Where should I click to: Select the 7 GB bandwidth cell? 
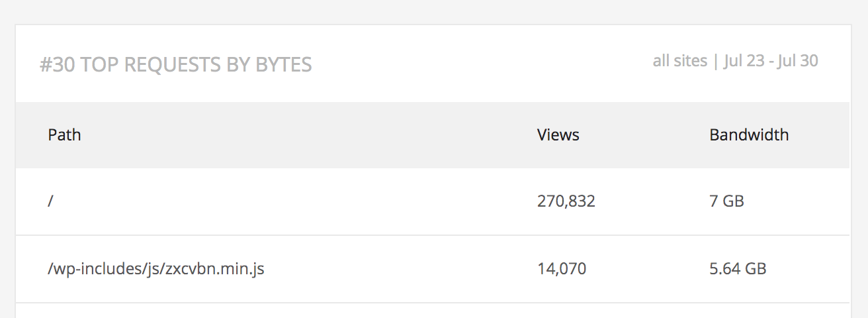coord(726,201)
